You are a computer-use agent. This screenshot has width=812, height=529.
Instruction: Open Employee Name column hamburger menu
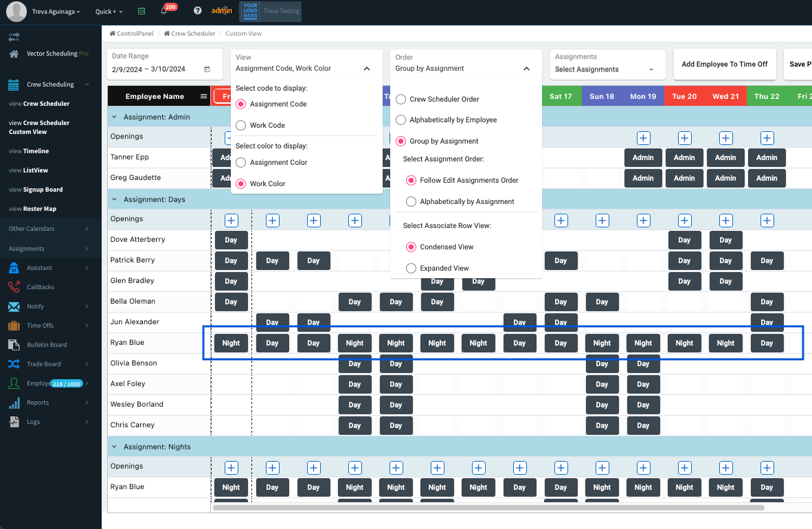click(x=203, y=96)
